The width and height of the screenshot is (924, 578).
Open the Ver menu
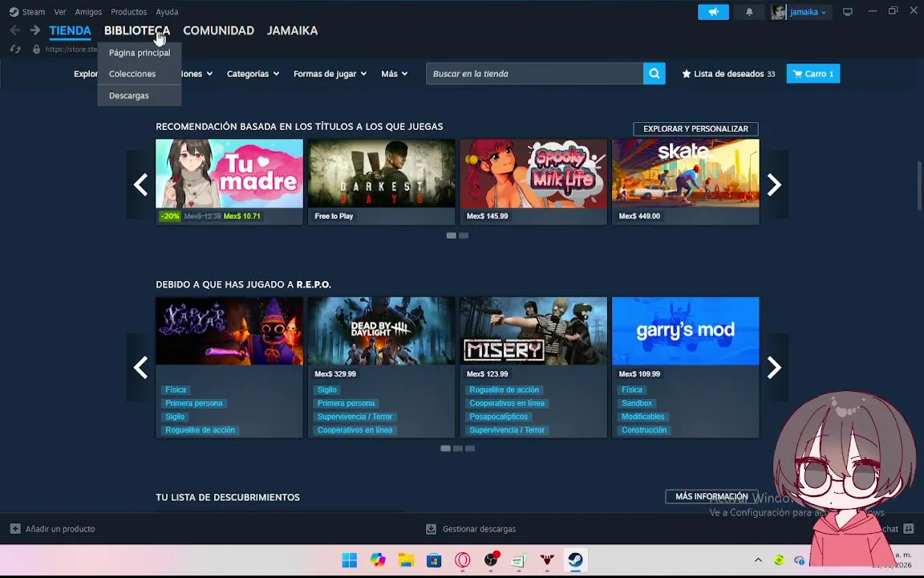pos(60,12)
